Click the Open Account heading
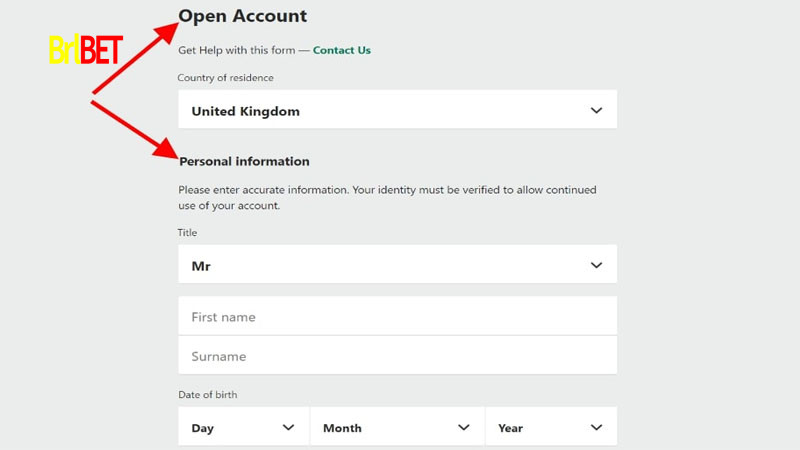800x450 pixels. pyautogui.click(x=243, y=16)
